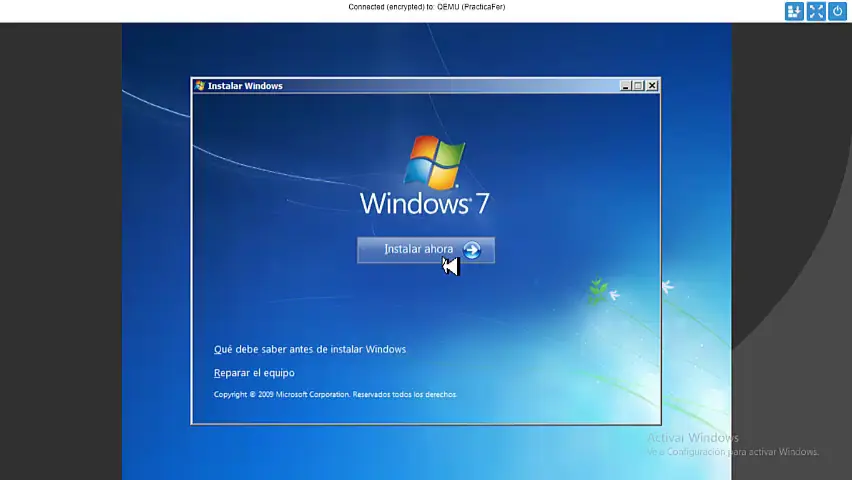Viewport: 852px width, 480px height.
Task: Open 'Qué debe saber antes de instalar Windows' link
Action: (310, 349)
